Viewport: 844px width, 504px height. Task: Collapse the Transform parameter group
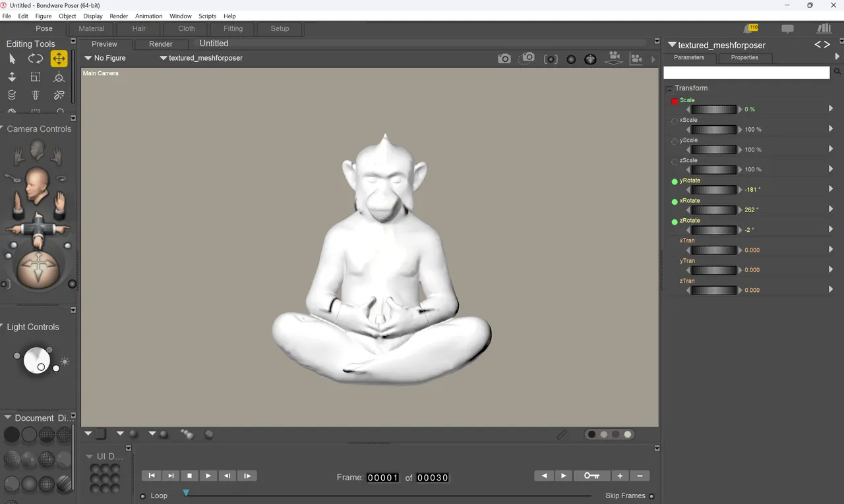pyautogui.click(x=669, y=88)
